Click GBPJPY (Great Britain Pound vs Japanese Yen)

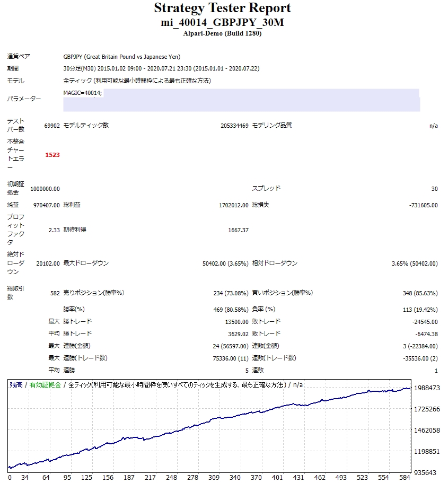[122, 57]
